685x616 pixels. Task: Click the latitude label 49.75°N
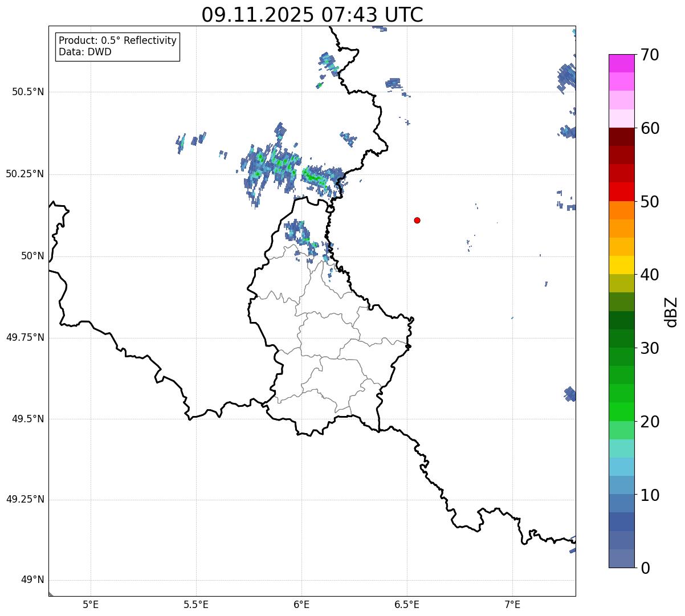[x=25, y=337]
